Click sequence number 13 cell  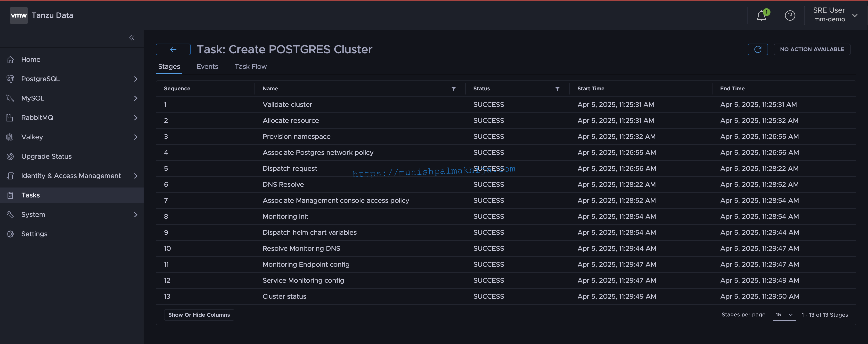point(167,297)
